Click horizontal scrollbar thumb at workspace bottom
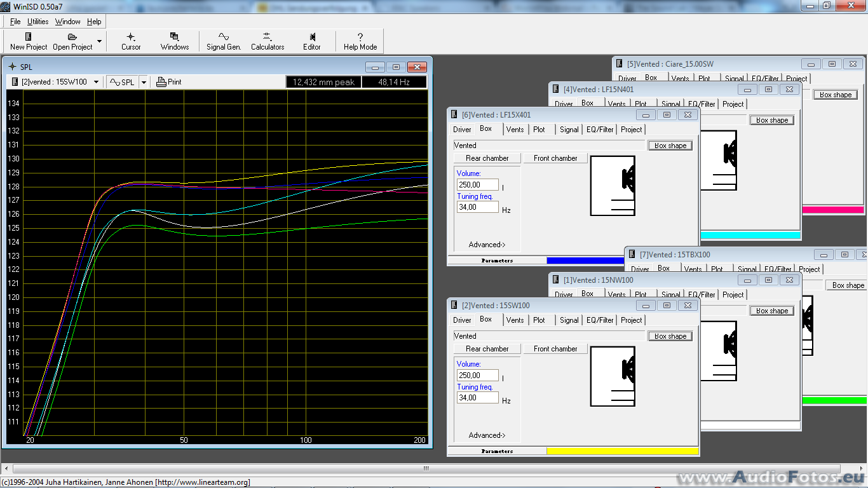This screenshot has width=868, height=488. point(426,468)
